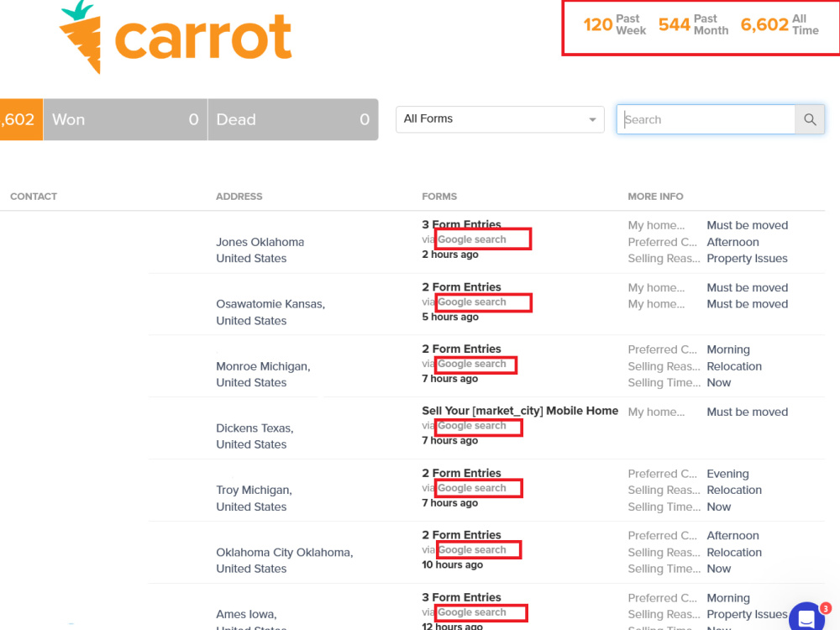The height and width of the screenshot is (630, 840).
Task: Click Google search source in Monroe row
Action: point(471,364)
